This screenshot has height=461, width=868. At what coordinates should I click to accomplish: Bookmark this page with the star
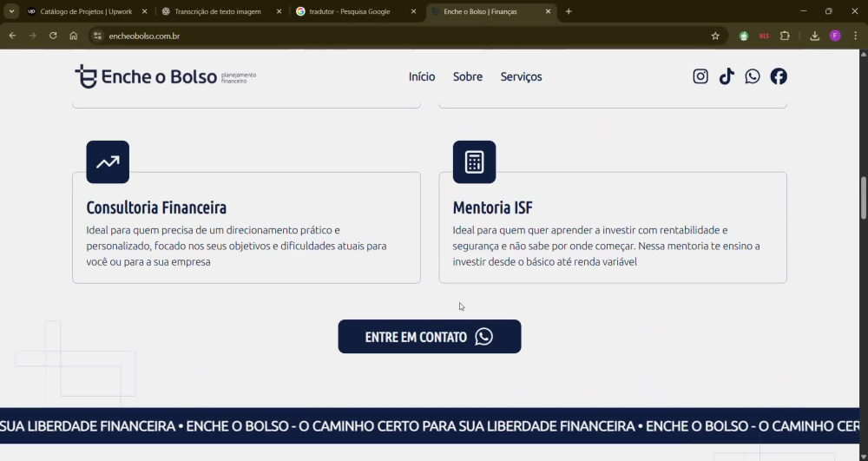click(715, 36)
